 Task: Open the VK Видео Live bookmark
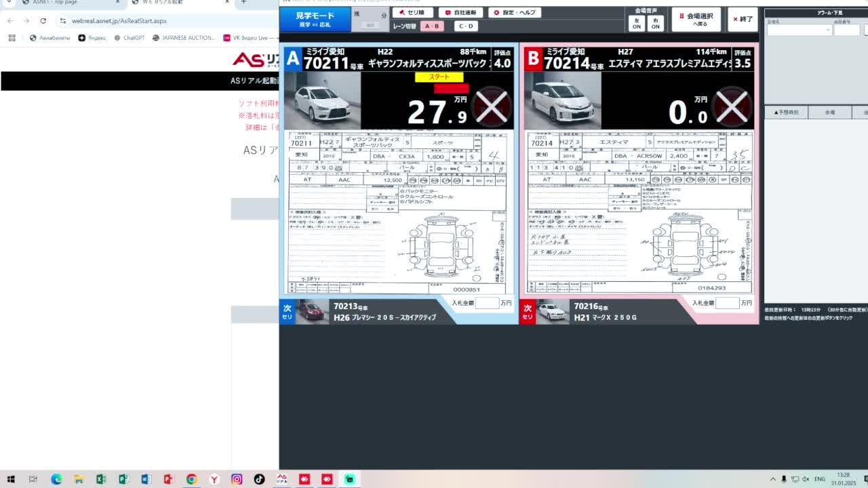coord(250,38)
